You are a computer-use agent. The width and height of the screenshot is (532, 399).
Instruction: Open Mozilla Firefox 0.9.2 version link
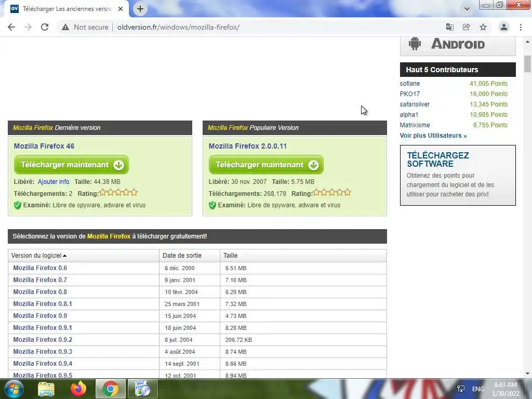(x=43, y=340)
